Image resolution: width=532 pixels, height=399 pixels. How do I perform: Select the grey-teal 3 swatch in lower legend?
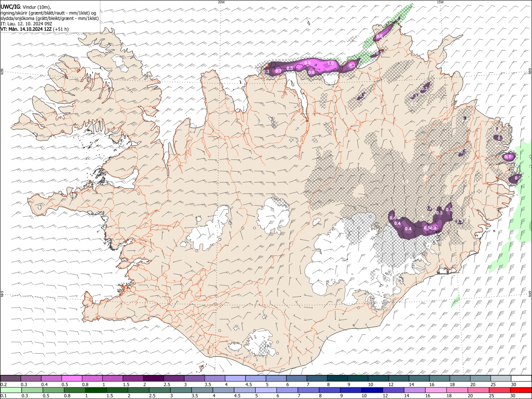click(181, 390)
